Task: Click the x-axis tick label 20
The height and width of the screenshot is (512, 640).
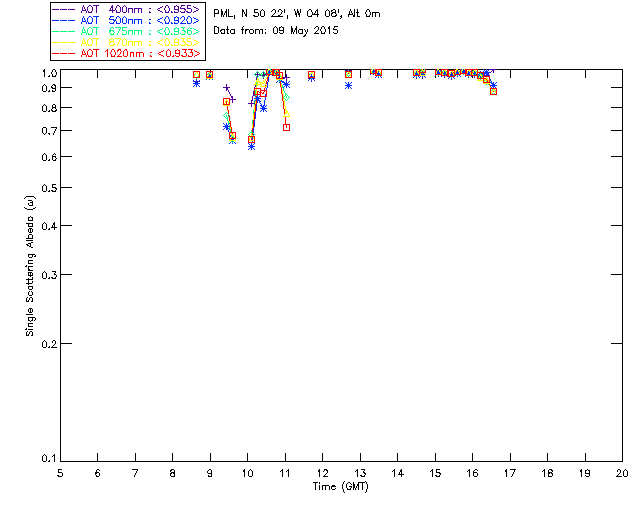Action: pyautogui.click(x=622, y=473)
